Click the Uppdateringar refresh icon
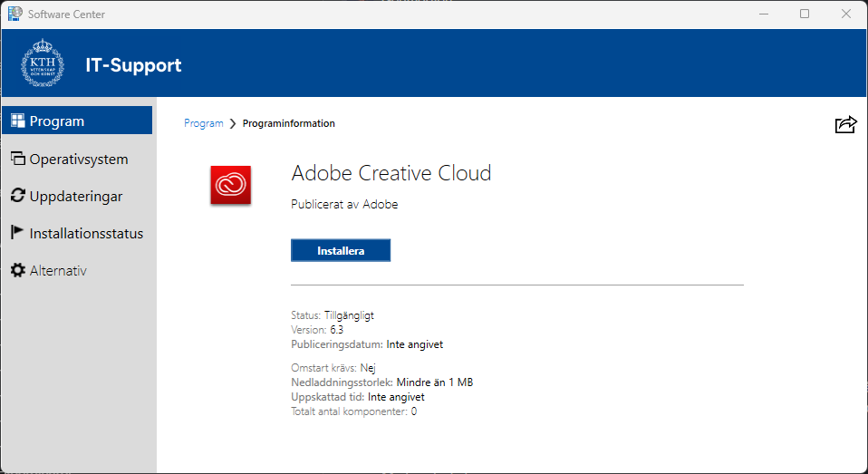This screenshot has height=474, width=868. (x=18, y=196)
